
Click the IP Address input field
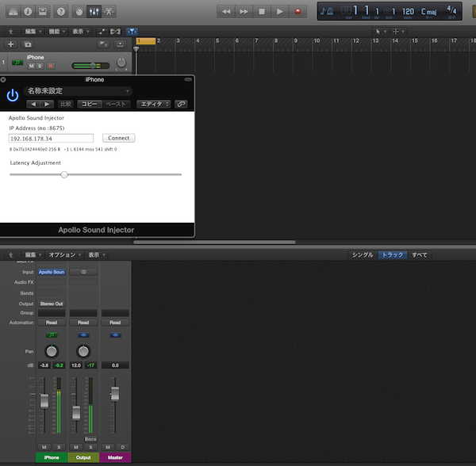tap(51, 138)
